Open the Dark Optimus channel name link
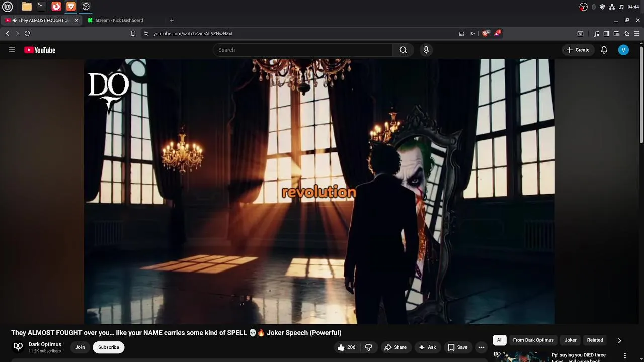This screenshot has width=644, height=362. (45, 344)
